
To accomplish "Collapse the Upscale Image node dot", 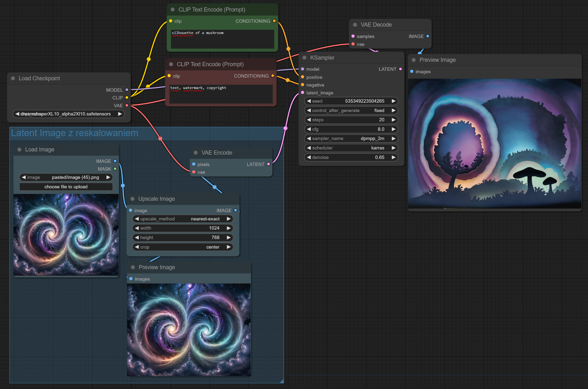I will [132, 199].
